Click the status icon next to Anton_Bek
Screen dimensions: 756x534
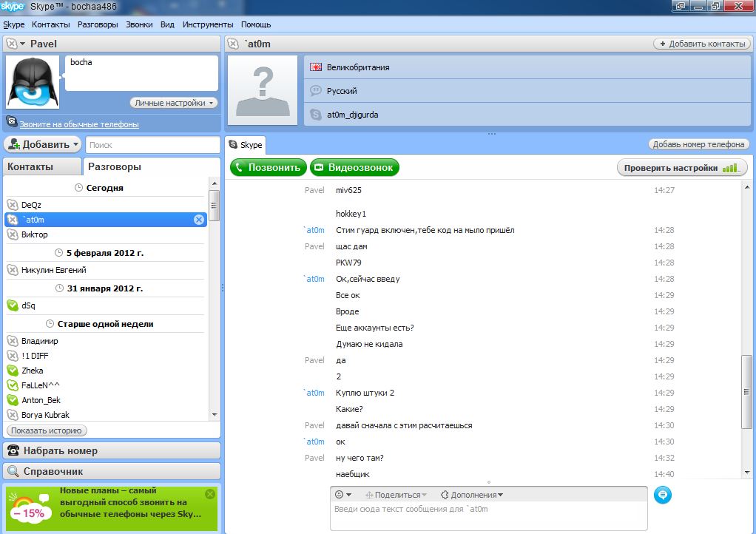point(13,400)
